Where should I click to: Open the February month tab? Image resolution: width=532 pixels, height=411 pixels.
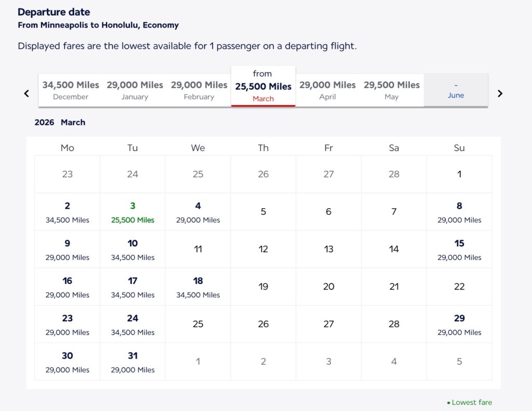click(x=199, y=90)
